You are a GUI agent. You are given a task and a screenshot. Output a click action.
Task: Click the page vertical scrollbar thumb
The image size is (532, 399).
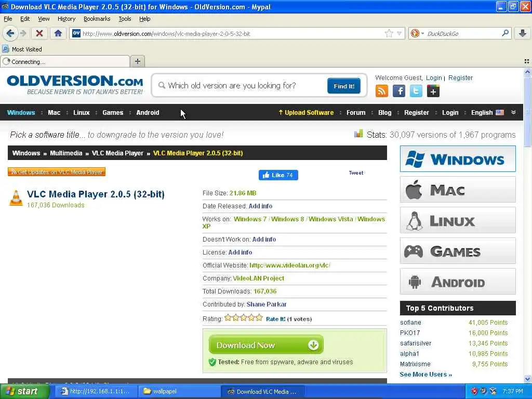coord(527,112)
